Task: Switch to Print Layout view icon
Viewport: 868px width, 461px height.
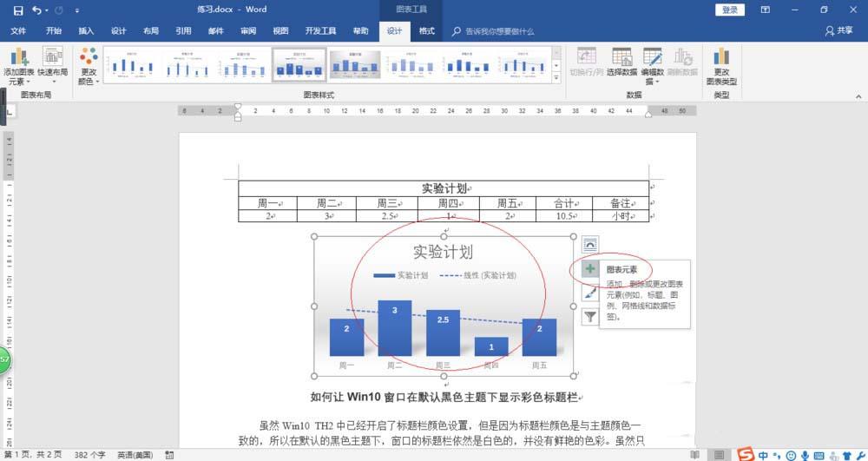Action: pyautogui.click(x=719, y=455)
